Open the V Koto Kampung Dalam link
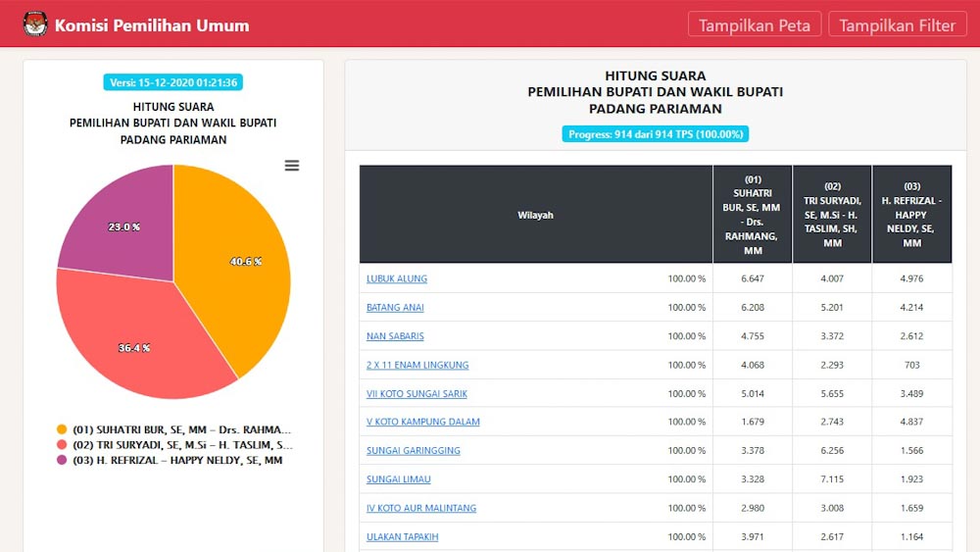The width and height of the screenshot is (980, 552). click(422, 423)
